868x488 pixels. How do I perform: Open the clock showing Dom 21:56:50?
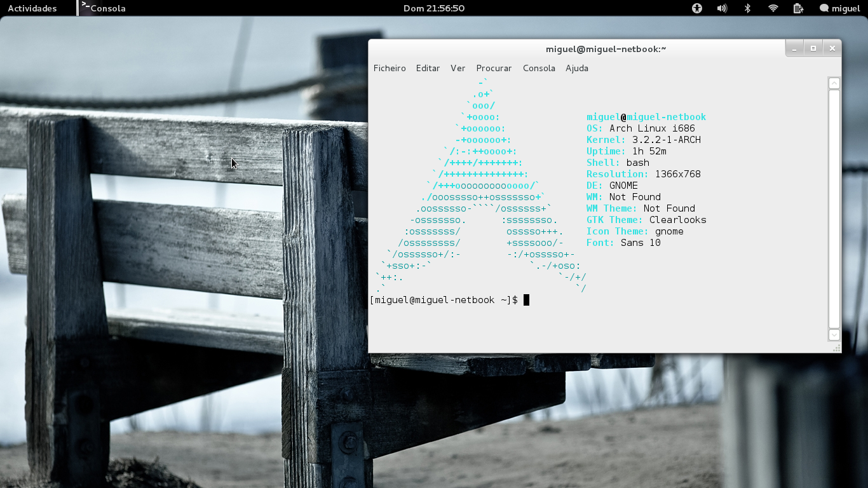click(434, 8)
